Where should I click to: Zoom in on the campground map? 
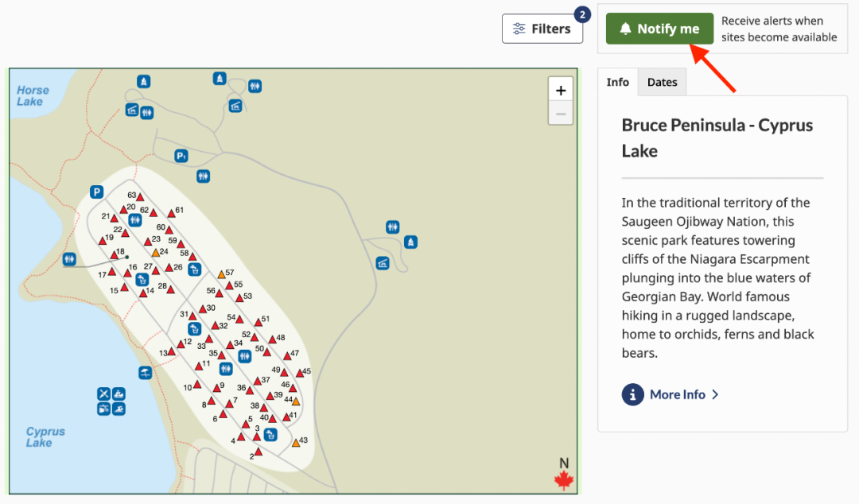[x=561, y=90]
